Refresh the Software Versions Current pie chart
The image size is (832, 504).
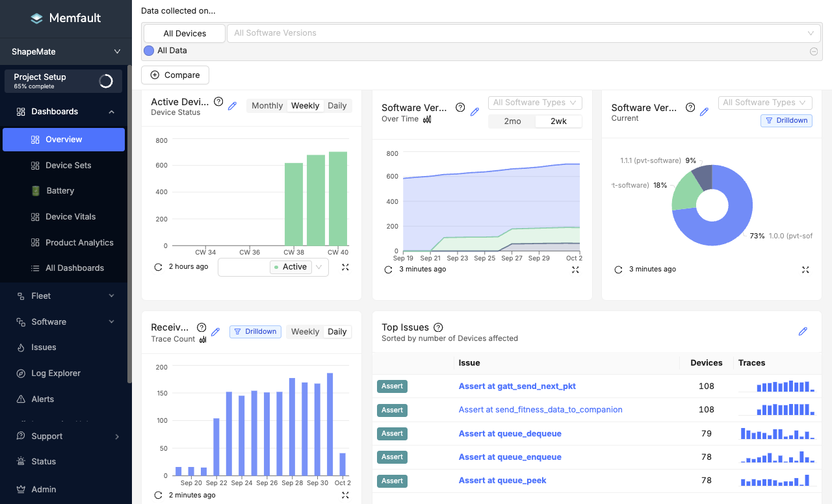pyautogui.click(x=618, y=270)
